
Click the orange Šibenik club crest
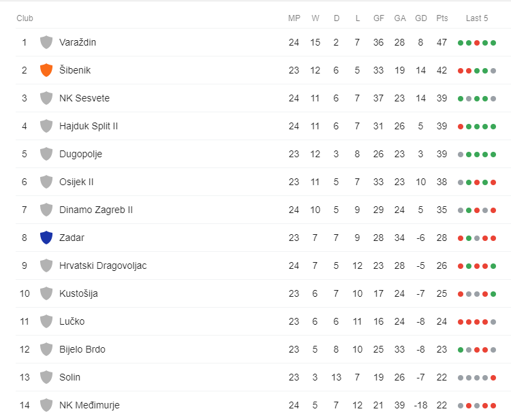[x=46, y=70]
